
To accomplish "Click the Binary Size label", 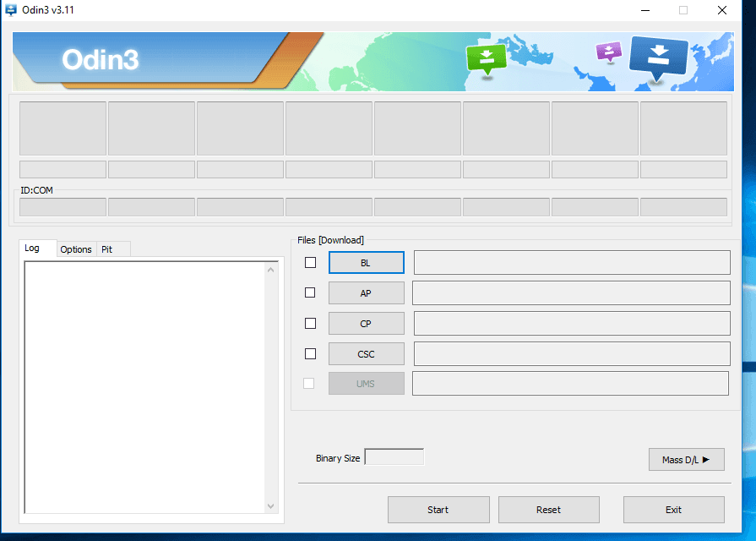I will coord(338,458).
